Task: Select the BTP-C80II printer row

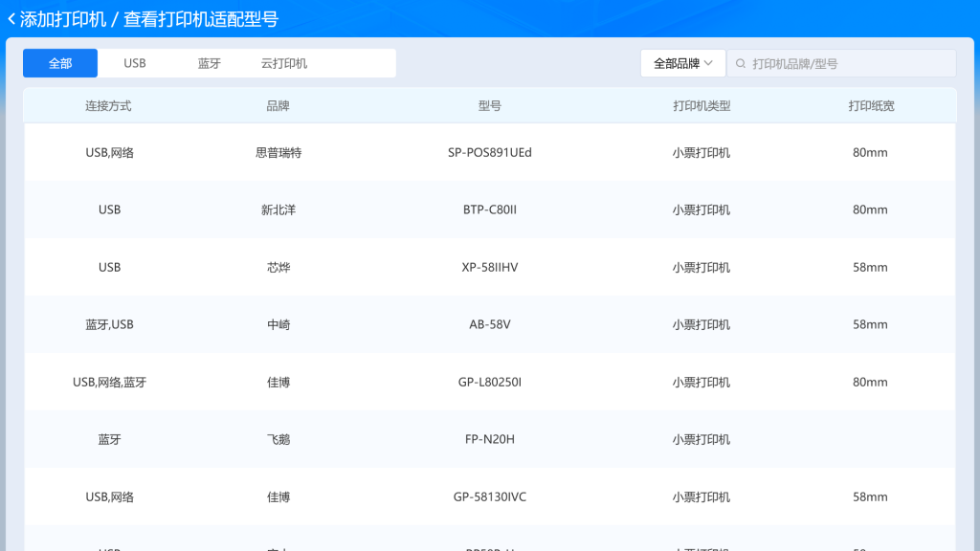Action: (x=489, y=209)
